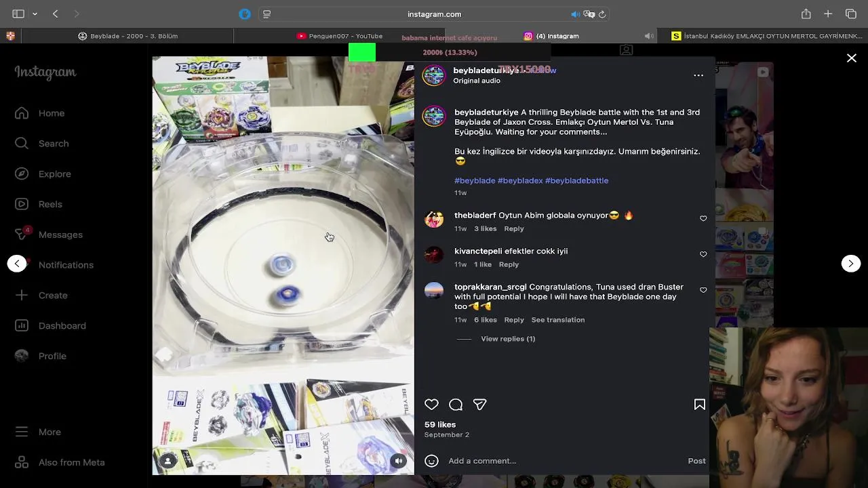Open the three-dot post options menu

coord(698,75)
